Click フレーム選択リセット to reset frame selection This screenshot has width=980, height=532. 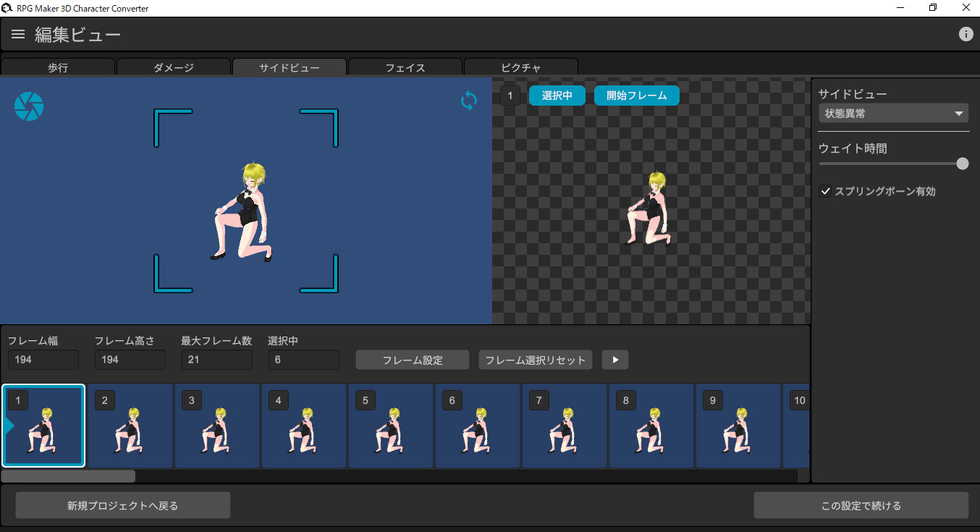[535, 360]
